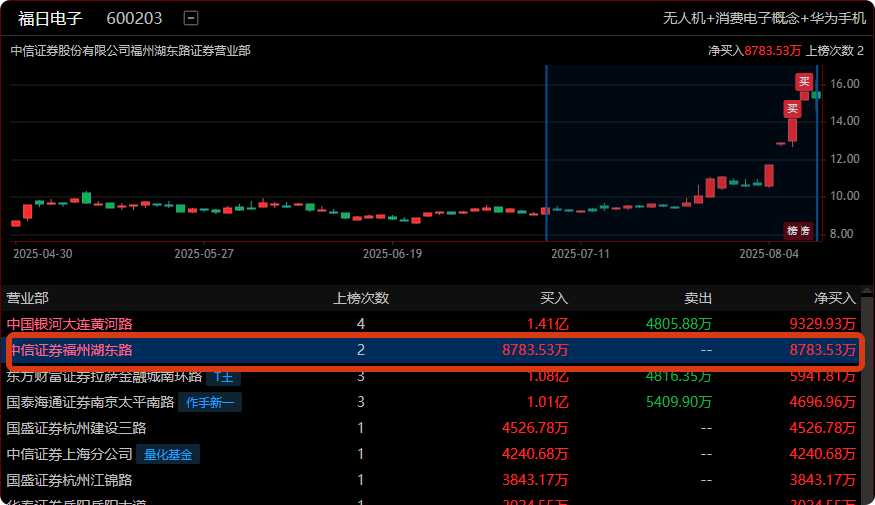
Task: Click the 1.41亿 buy amount cell
Action: [x=548, y=324]
